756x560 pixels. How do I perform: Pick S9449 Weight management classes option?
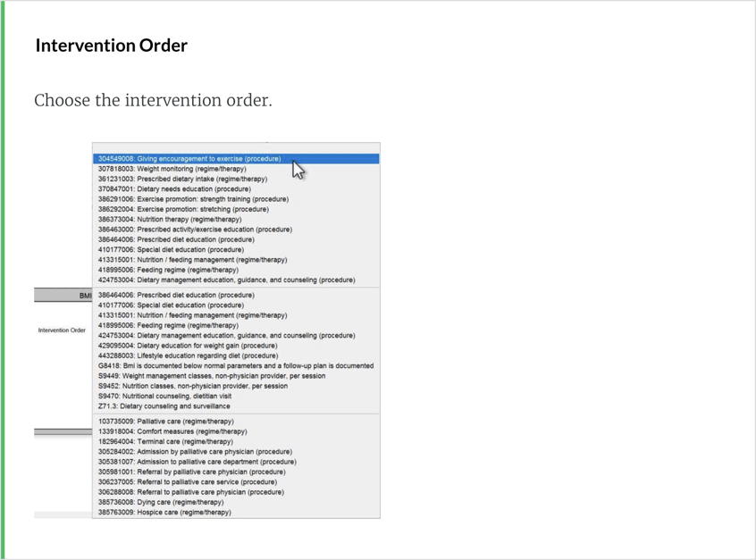click(212, 376)
